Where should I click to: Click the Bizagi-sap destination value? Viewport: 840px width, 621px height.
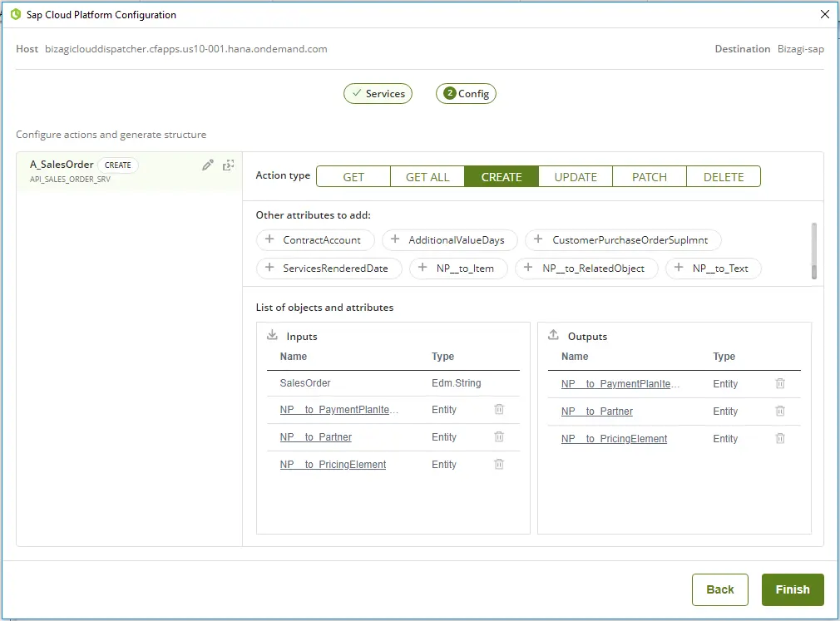point(800,49)
